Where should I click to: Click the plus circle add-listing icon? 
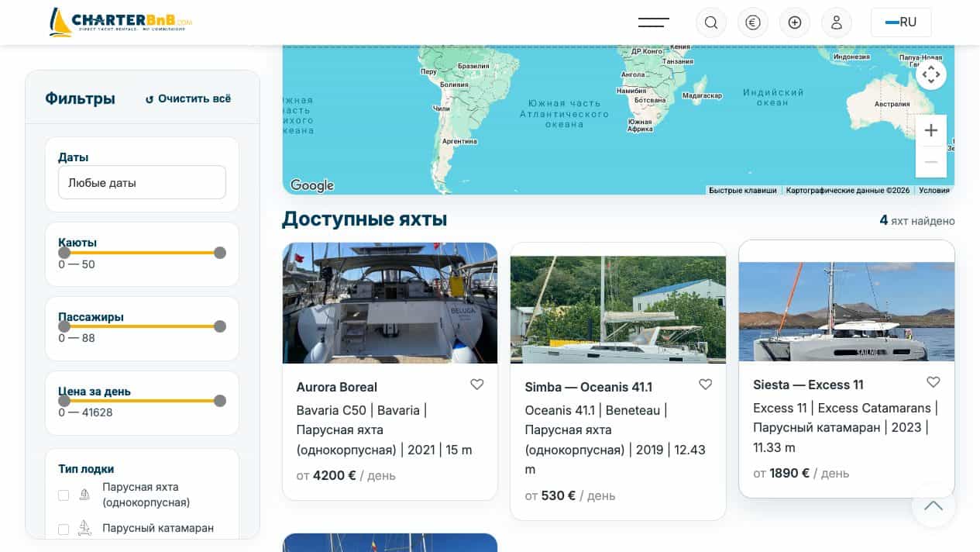point(795,22)
